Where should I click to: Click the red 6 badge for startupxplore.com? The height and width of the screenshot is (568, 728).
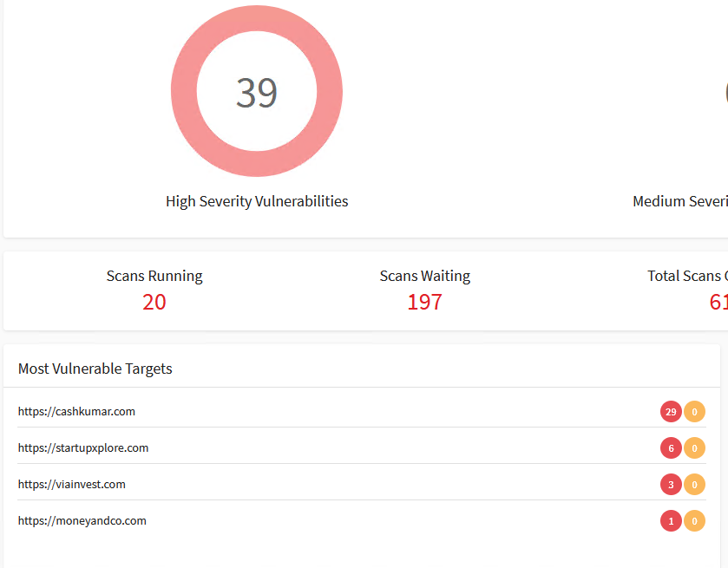[x=671, y=448]
